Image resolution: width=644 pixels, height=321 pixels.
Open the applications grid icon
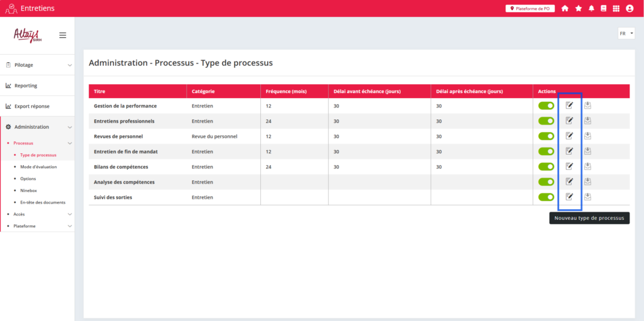(x=616, y=8)
